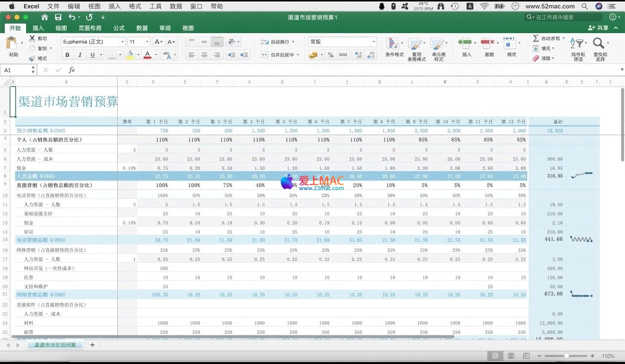Expand the font size dropdown
Viewport: 625px width, 364px height.
pyautogui.click(x=147, y=42)
